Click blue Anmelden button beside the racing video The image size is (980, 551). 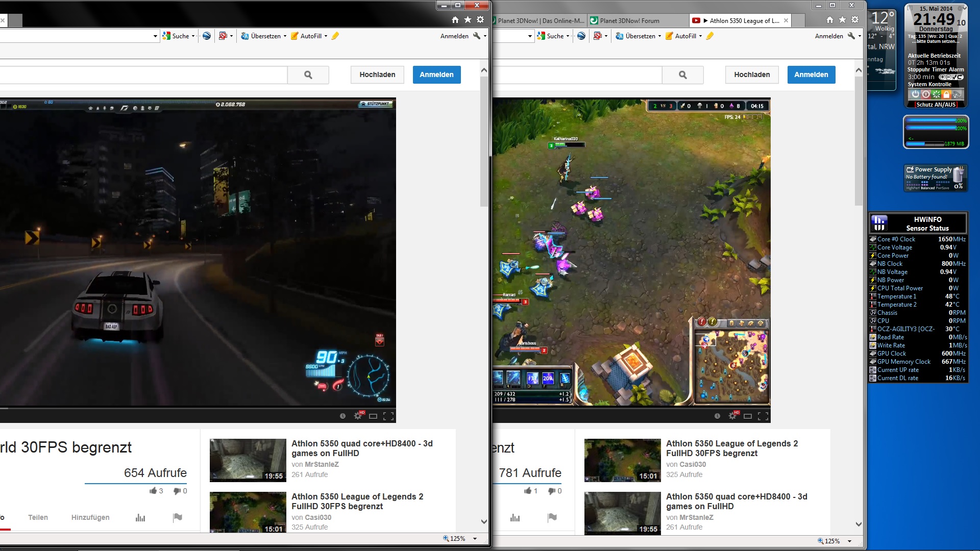[x=436, y=74]
